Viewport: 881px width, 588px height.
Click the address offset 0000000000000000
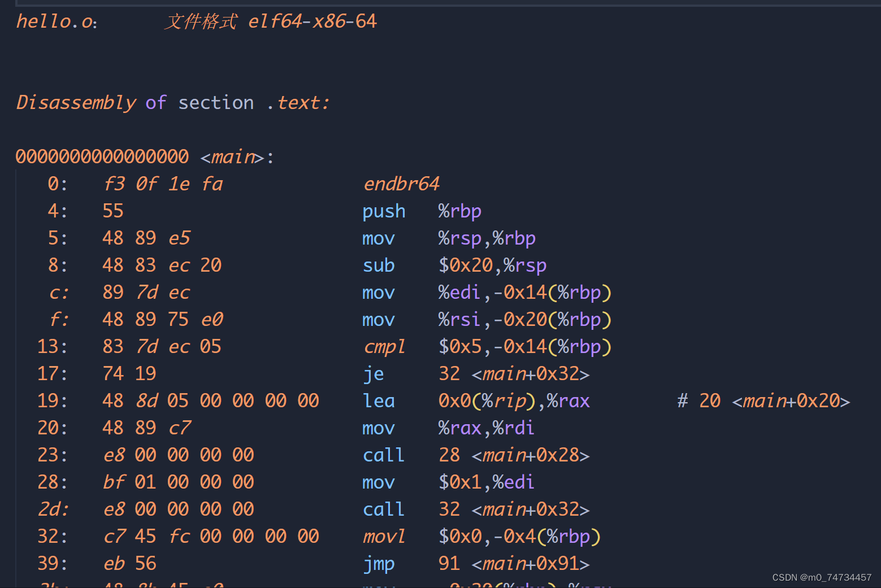102,156
